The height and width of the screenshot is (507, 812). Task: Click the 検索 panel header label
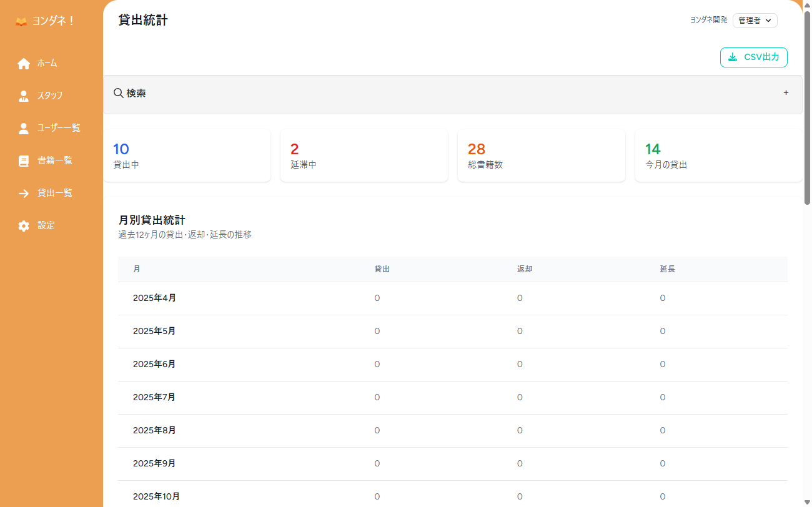pyautogui.click(x=136, y=93)
